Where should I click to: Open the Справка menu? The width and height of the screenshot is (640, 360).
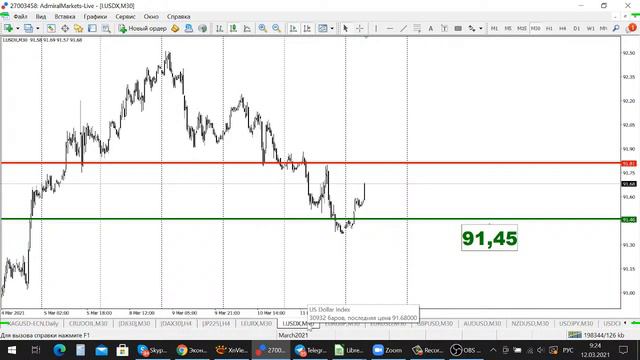click(179, 17)
